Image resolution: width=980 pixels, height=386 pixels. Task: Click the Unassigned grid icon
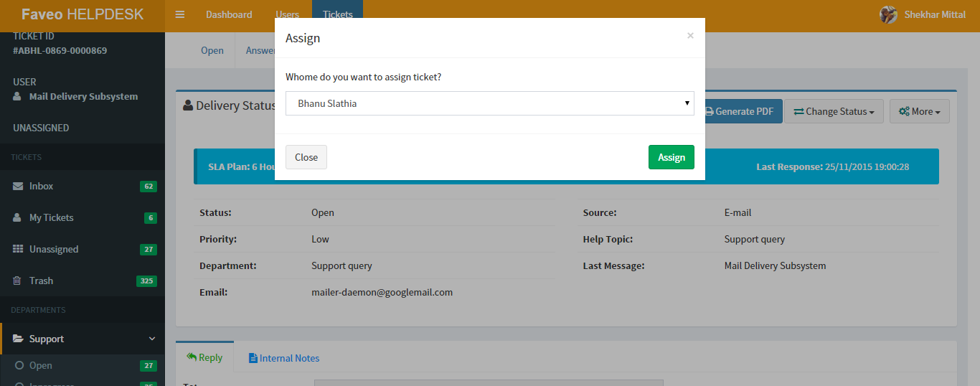[x=18, y=249]
